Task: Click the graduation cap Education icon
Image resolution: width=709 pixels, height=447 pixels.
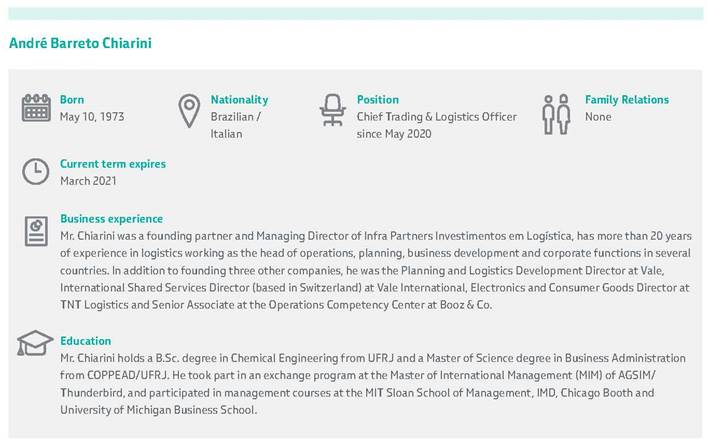Action: [36, 343]
